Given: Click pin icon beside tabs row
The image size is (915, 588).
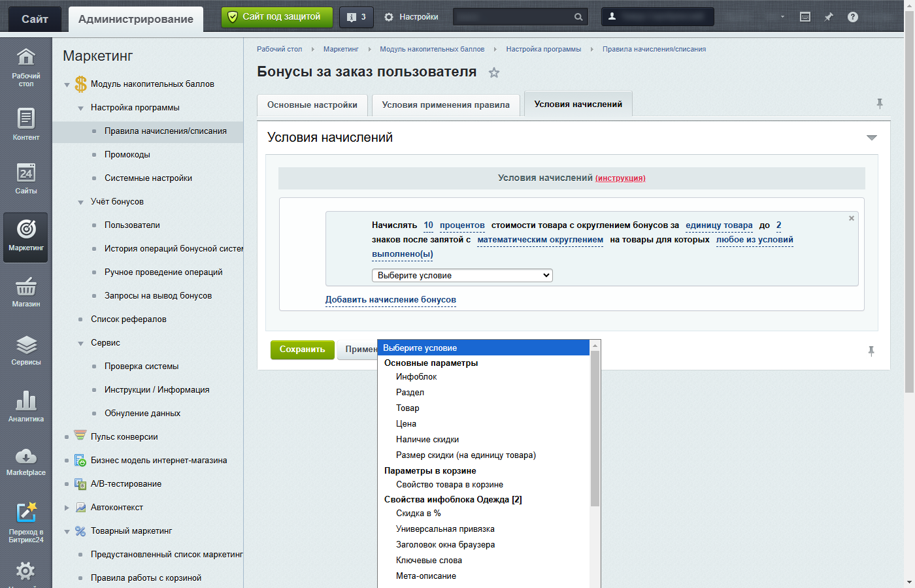Looking at the screenshot, I should (x=880, y=103).
